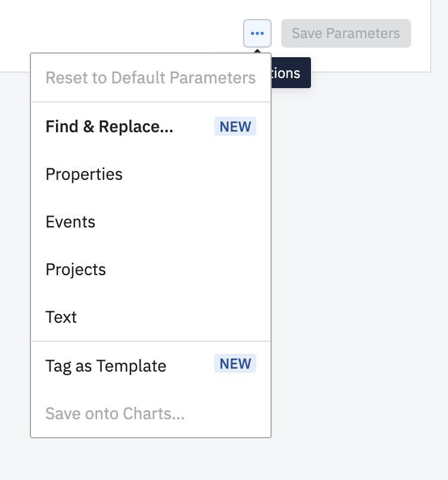Replace Events using the Events item
This screenshot has width=448, height=480.
pos(70,222)
